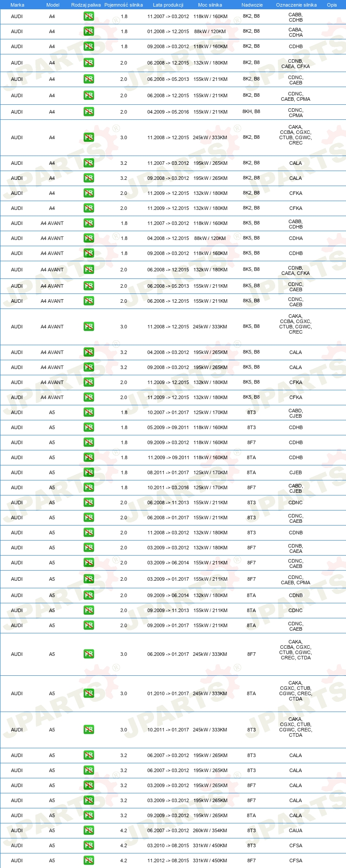This screenshot has width=346, height=868.
Task: Select the '10.2011 -> 03.2016' production years cell
Action: [168, 487]
